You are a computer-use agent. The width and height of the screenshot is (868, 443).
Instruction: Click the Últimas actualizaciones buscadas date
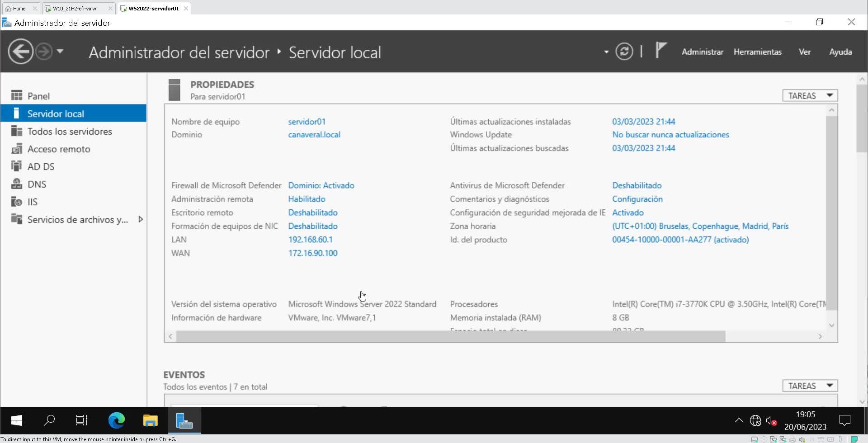644,148
